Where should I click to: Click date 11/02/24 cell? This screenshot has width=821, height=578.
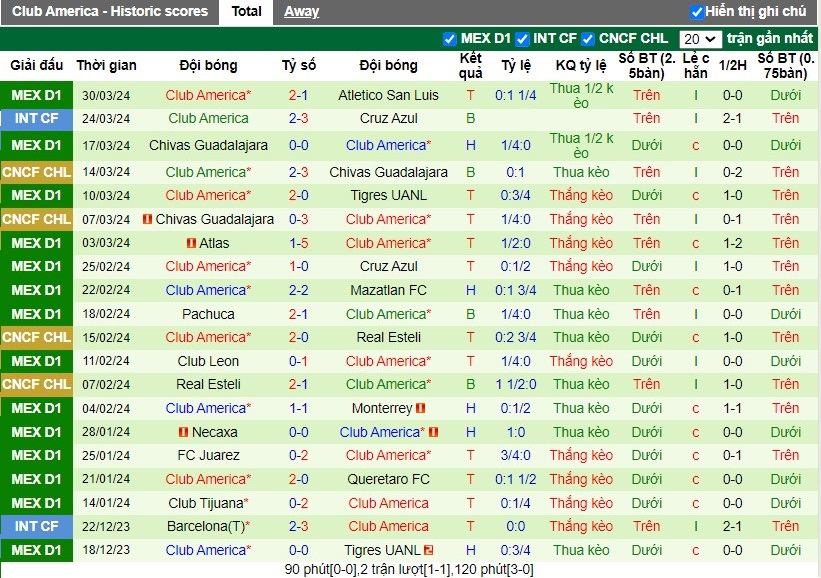click(x=106, y=361)
